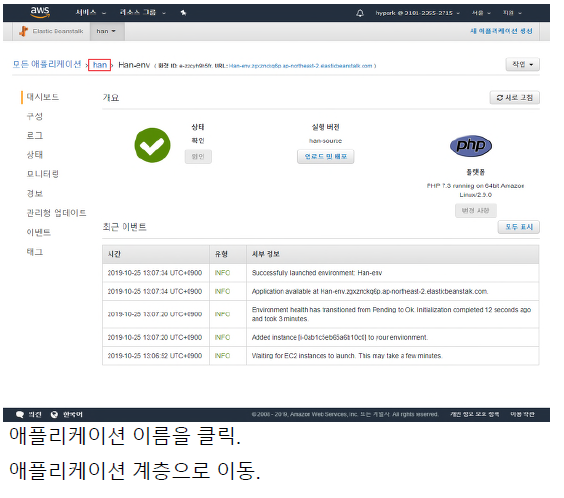Click the pin shortcut icon
Screen dimensions: 564x498
[183, 13]
